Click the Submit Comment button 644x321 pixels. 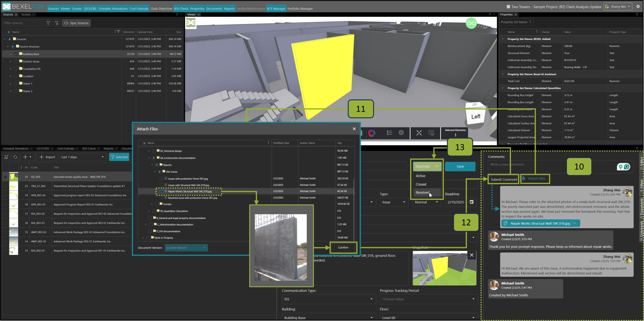(x=504, y=180)
